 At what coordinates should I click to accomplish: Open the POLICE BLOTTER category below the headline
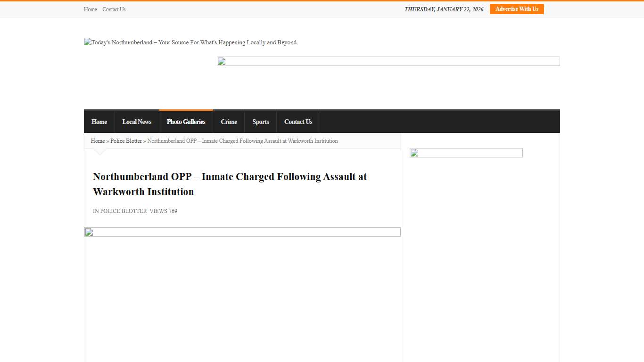click(x=123, y=211)
